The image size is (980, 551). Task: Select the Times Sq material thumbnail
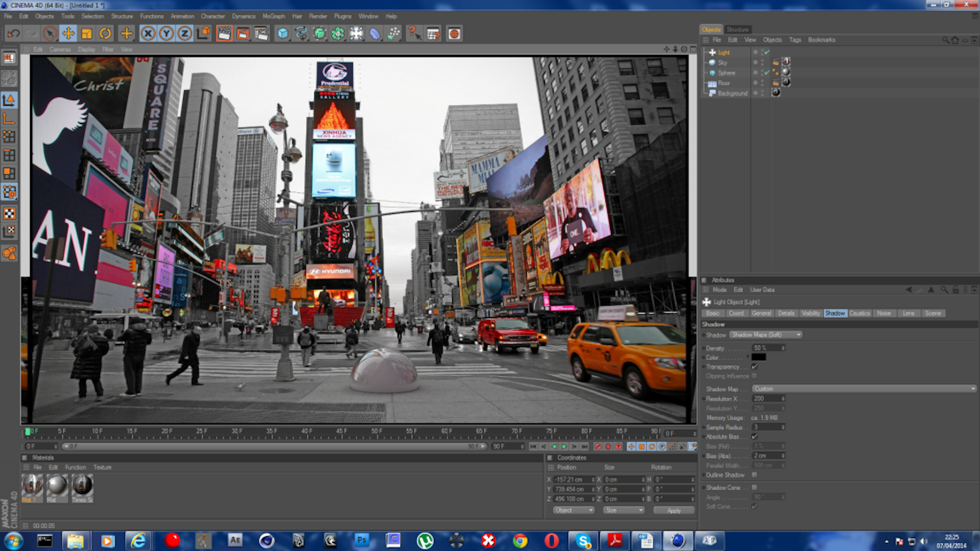point(82,485)
